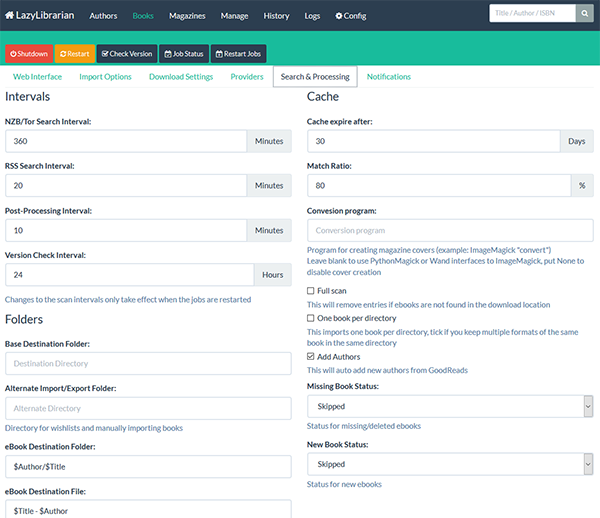Open Config via the gear icon

[351, 16]
